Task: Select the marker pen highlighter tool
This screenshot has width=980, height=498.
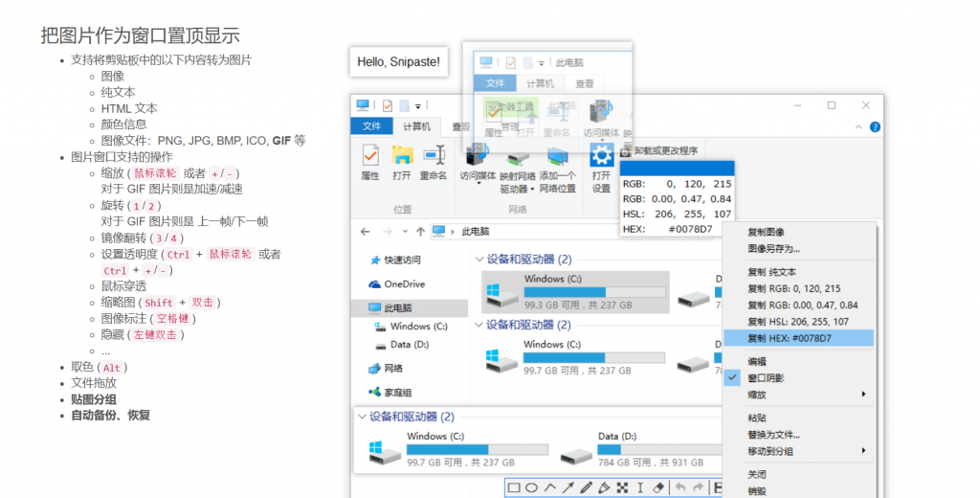Action: coord(605,487)
